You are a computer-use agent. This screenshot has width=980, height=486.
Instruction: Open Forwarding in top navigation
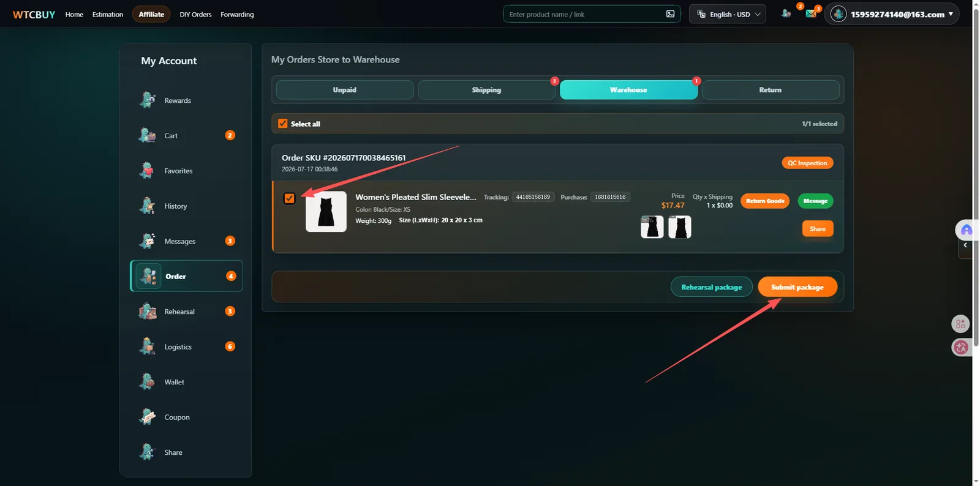[x=237, y=14]
